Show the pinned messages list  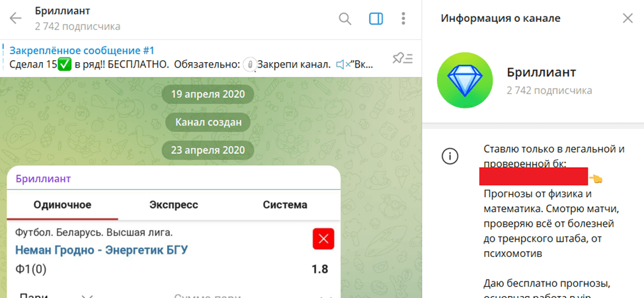(403, 59)
